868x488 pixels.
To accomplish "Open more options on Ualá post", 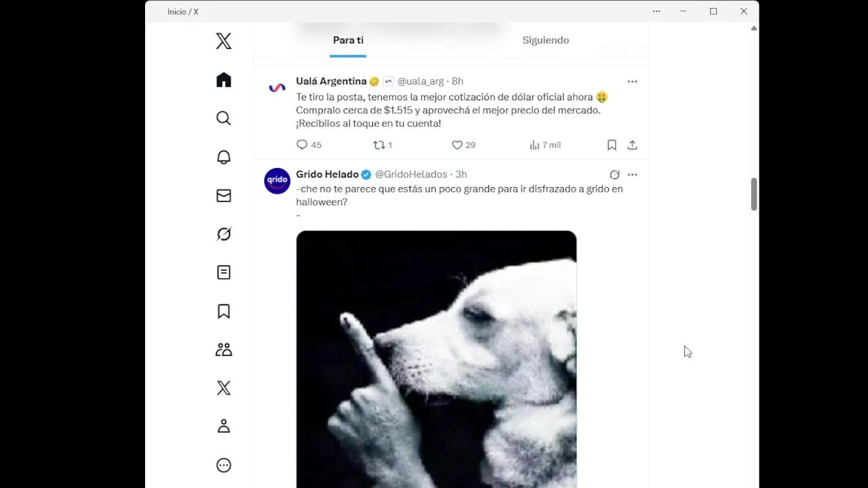I will [632, 81].
